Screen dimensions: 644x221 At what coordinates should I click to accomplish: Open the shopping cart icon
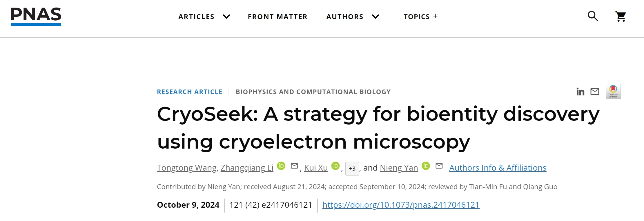(x=621, y=17)
